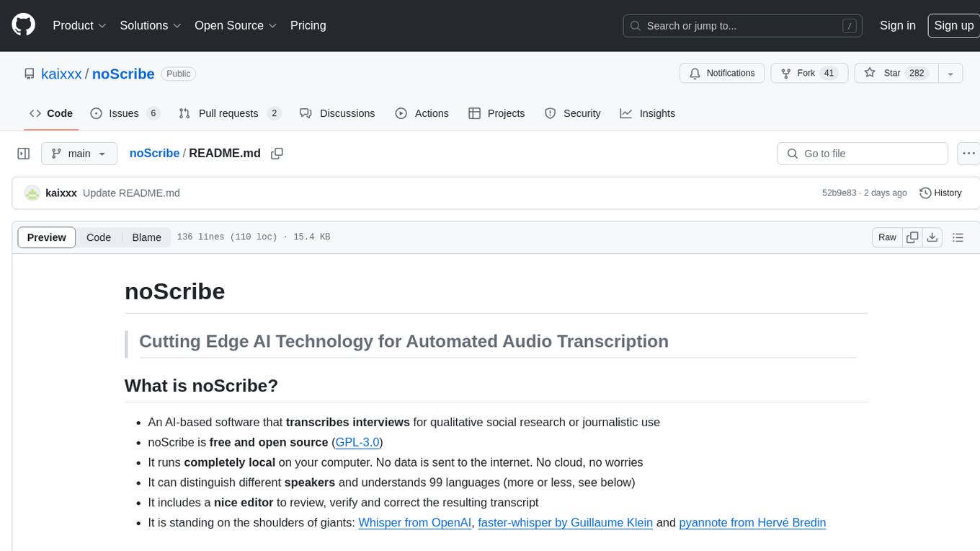Image resolution: width=980 pixels, height=551 pixels.
Task: Switch to the Blame view toggle
Action: coord(146,237)
